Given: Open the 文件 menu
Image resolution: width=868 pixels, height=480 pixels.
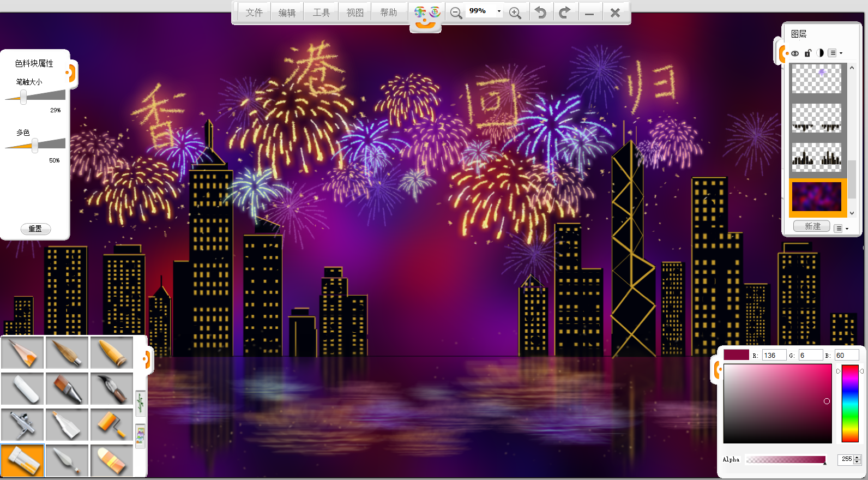Looking at the screenshot, I should click(x=254, y=13).
